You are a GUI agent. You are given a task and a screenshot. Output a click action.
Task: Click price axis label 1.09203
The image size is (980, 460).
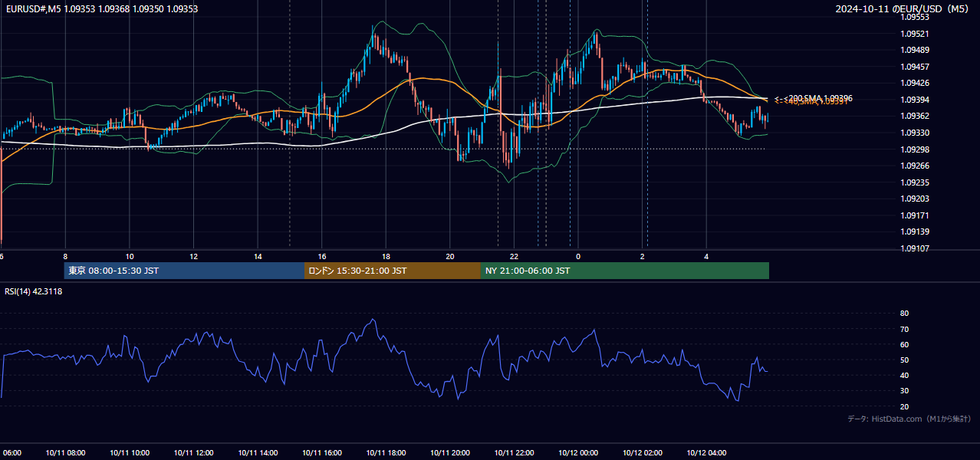(915, 199)
